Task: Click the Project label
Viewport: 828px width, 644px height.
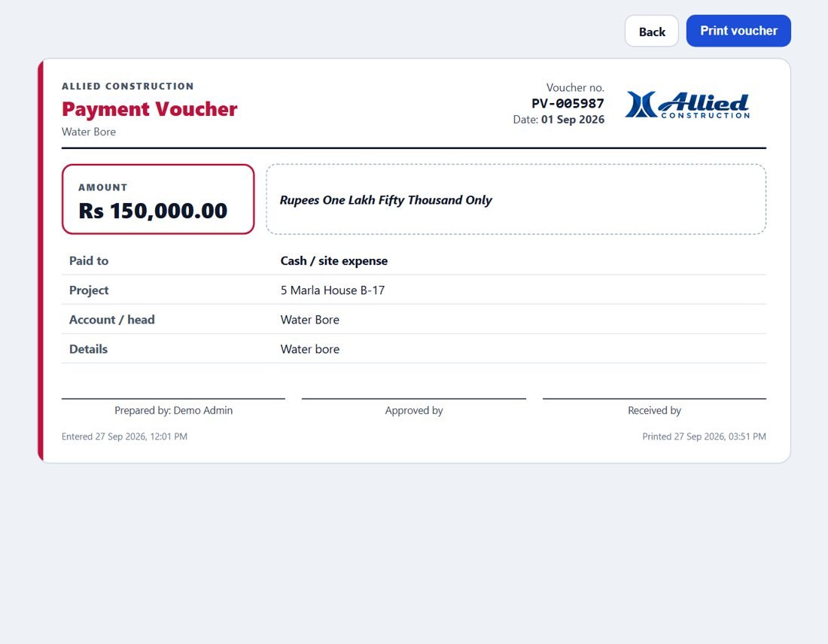Action: (x=89, y=290)
